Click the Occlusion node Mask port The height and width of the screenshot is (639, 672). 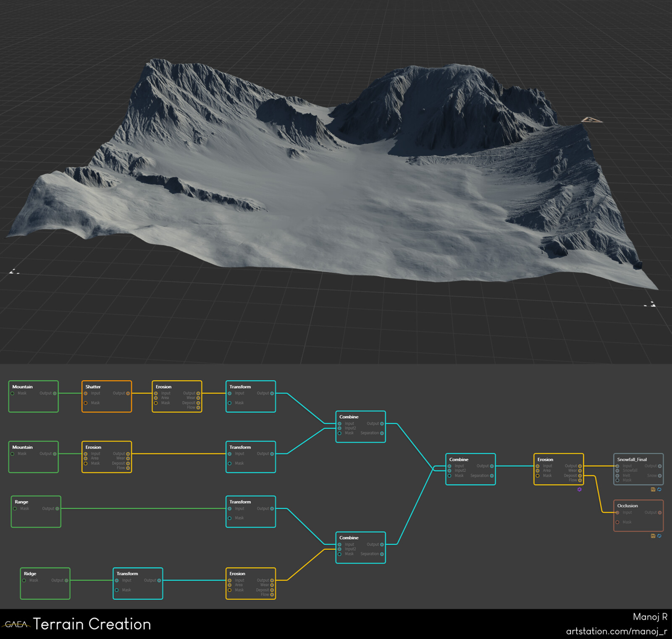click(x=617, y=522)
